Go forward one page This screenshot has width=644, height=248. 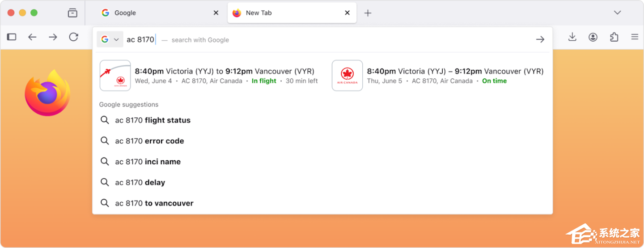53,37
